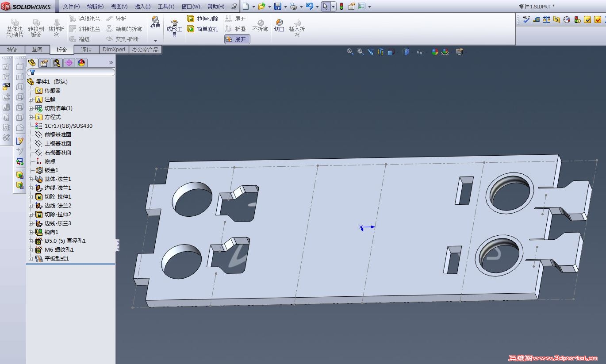Expand the 注解 annotations node

(31, 100)
